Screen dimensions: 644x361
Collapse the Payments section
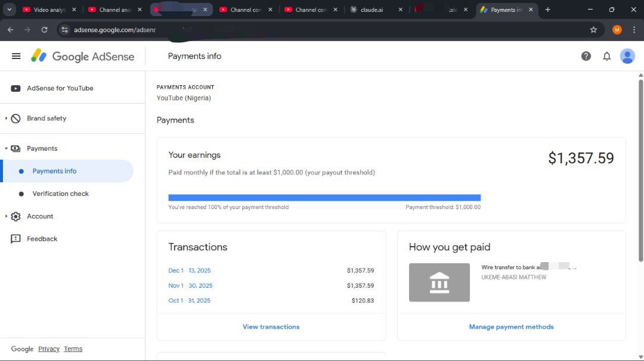[x=6, y=148]
